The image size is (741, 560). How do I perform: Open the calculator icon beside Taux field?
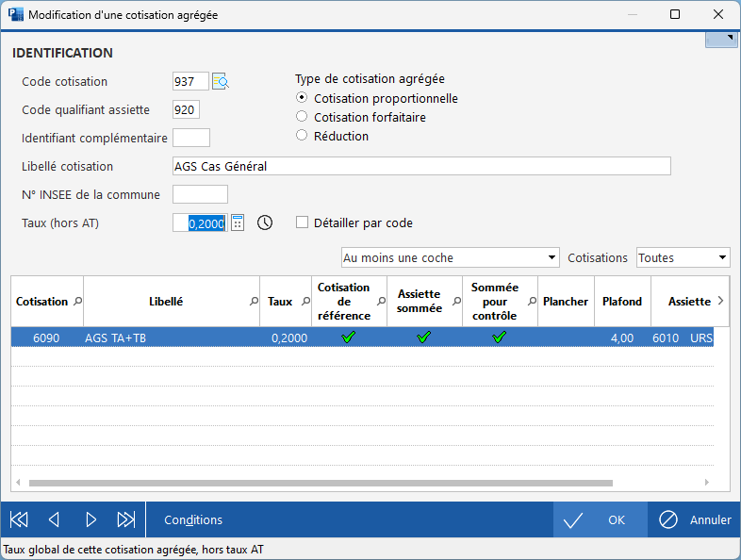(x=238, y=223)
